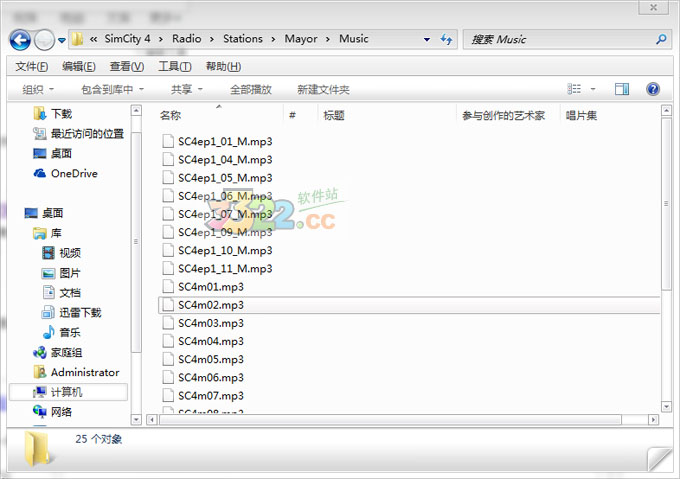Open the 帮助(H) menu
Viewport: 680px width, 479px height.
click(x=223, y=66)
